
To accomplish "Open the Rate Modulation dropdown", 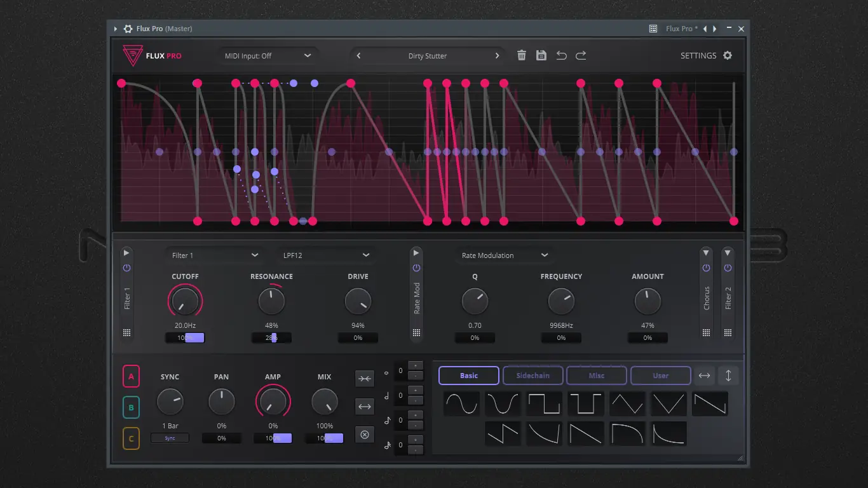I will click(x=503, y=255).
